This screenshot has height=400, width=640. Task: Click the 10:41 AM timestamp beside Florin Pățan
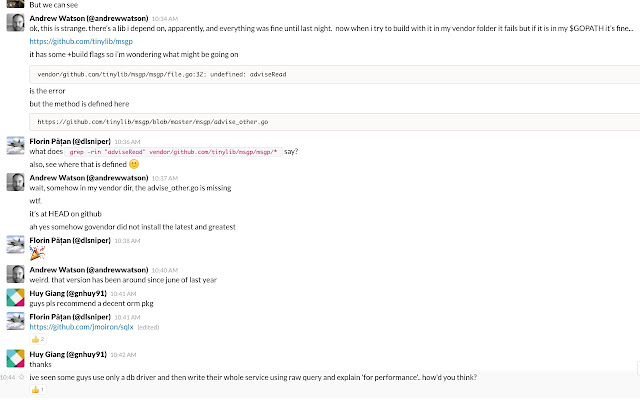pyautogui.click(x=127, y=317)
